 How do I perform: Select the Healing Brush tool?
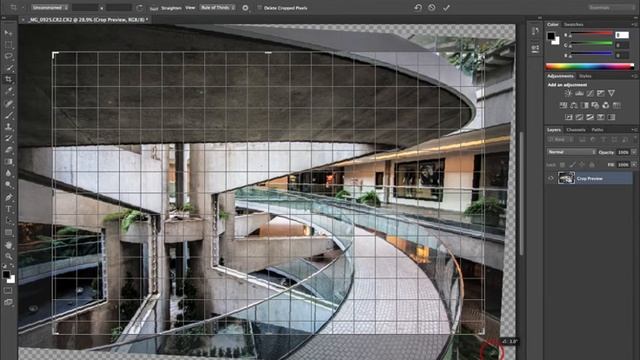tap(8, 103)
